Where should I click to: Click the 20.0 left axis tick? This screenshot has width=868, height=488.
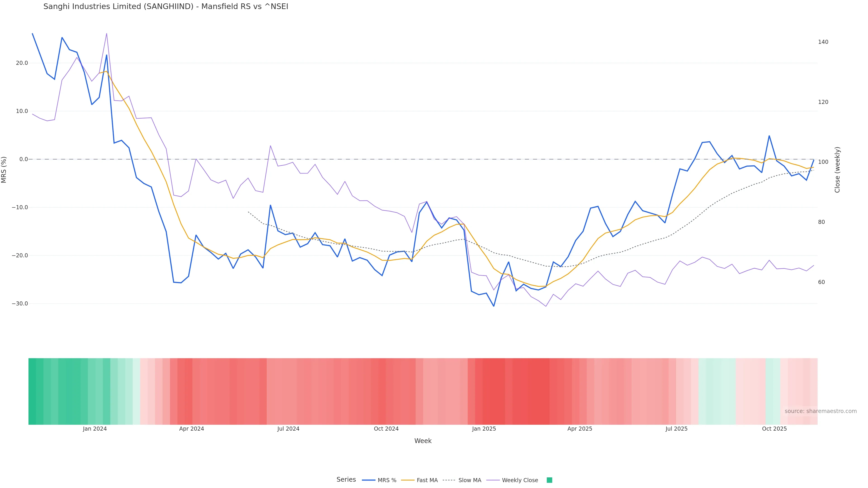22,63
